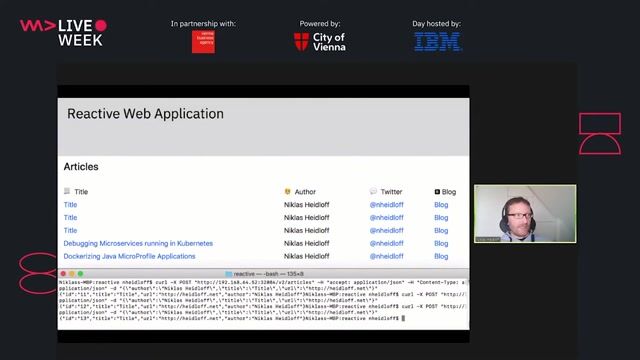Click the IBM logo
Viewport: 640px width, 360px height.
[437, 42]
